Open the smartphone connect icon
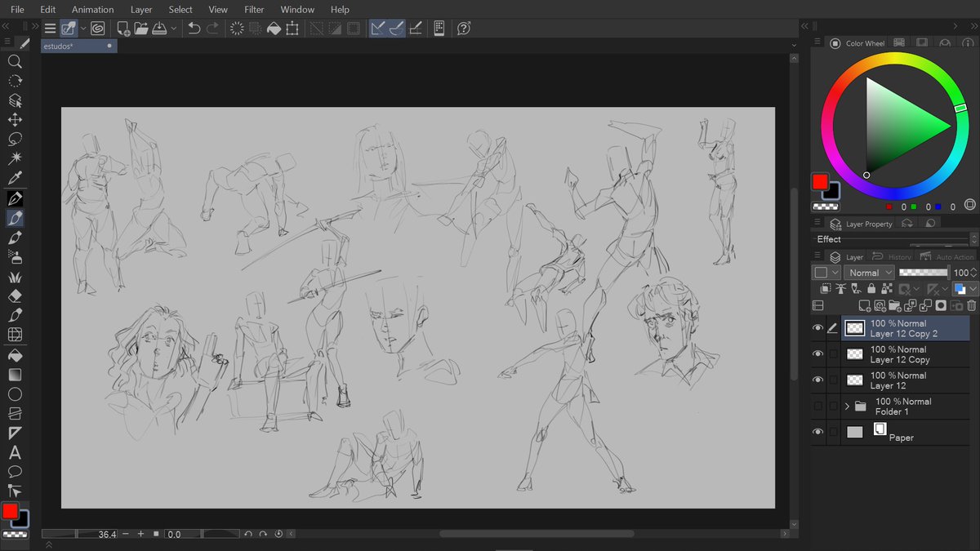 click(x=439, y=29)
